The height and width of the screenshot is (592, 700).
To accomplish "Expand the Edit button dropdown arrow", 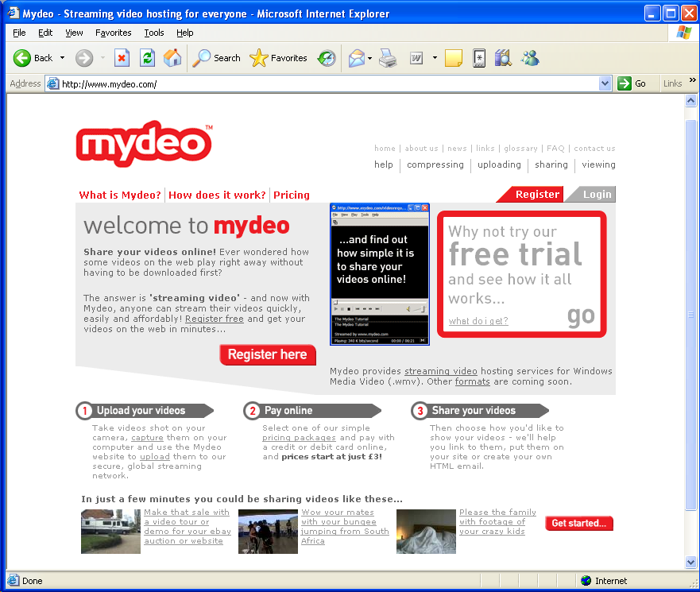I will point(435,58).
